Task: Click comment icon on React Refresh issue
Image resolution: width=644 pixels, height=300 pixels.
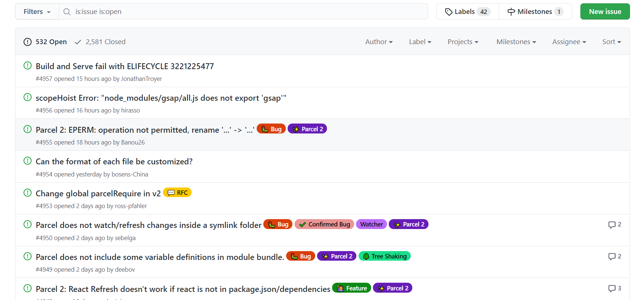Action: [x=612, y=289]
